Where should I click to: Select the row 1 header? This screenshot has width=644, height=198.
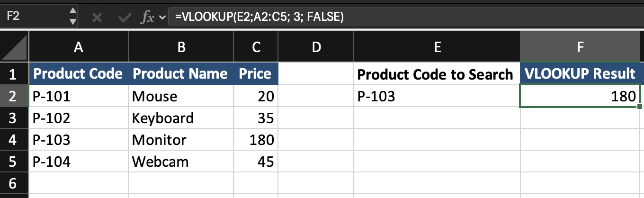14,74
